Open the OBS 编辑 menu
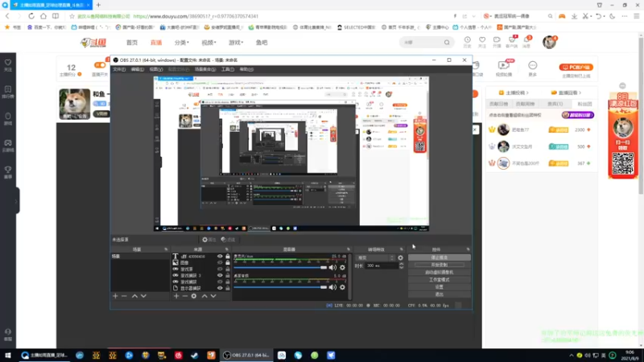This screenshot has width=644, height=362. 137,69
